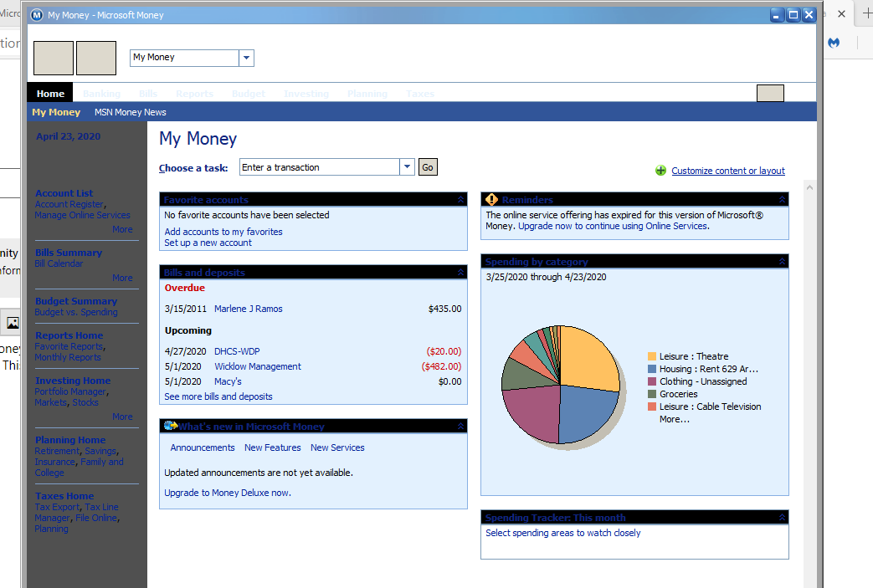Click Upgrade now to continue using Online Services
Image resolution: width=873 pixels, height=588 pixels.
tap(614, 226)
